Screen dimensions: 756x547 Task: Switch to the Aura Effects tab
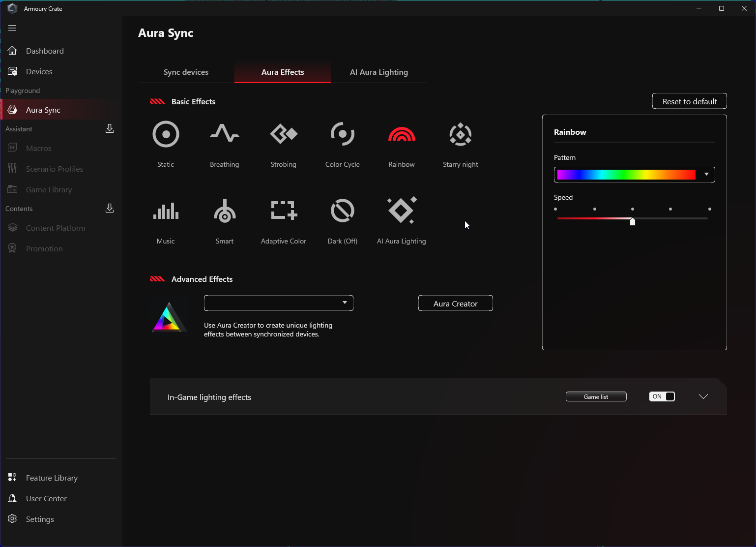(x=283, y=72)
